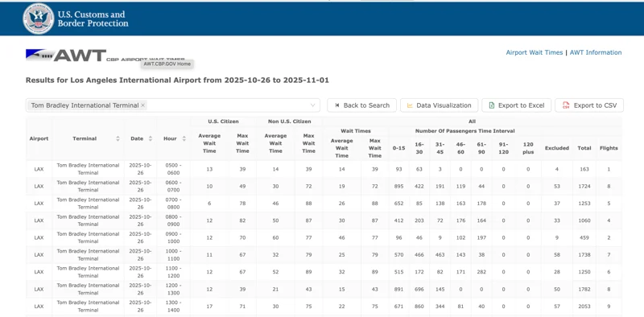Screen dimensions: 644x317
Task: Click excluded value 58 in 1000-1100 row
Action: 557,255
